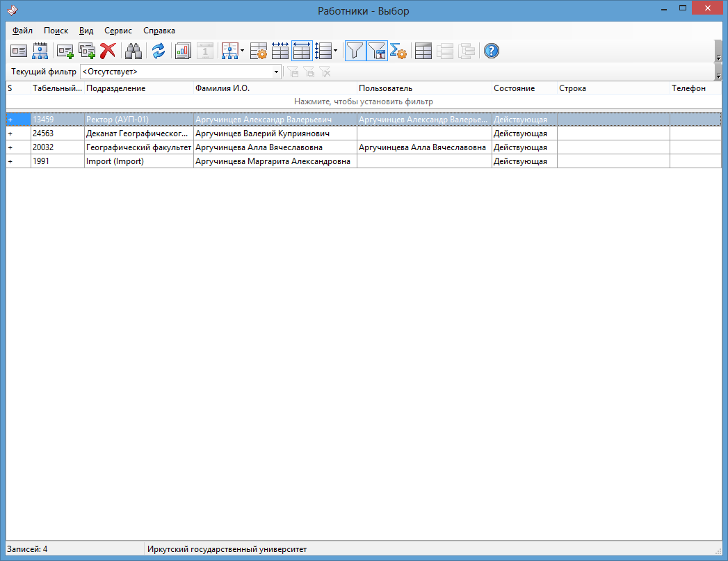Click the add new record icon
The image size is (728, 561).
(x=65, y=51)
